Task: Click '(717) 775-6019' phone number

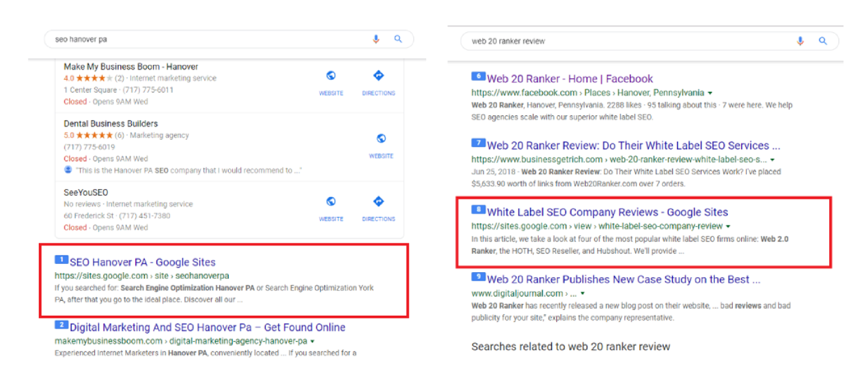Action: [x=89, y=147]
